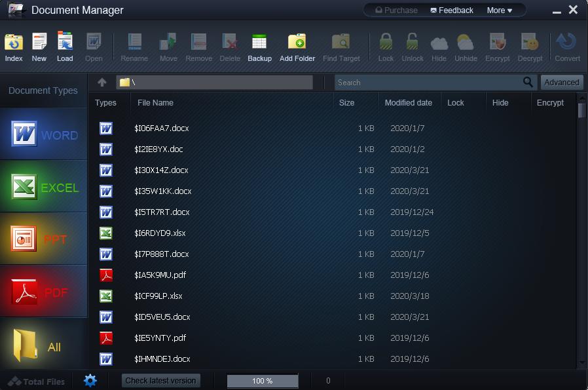
Task: Click the 2019/12/24 modified date
Action: coord(412,212)
